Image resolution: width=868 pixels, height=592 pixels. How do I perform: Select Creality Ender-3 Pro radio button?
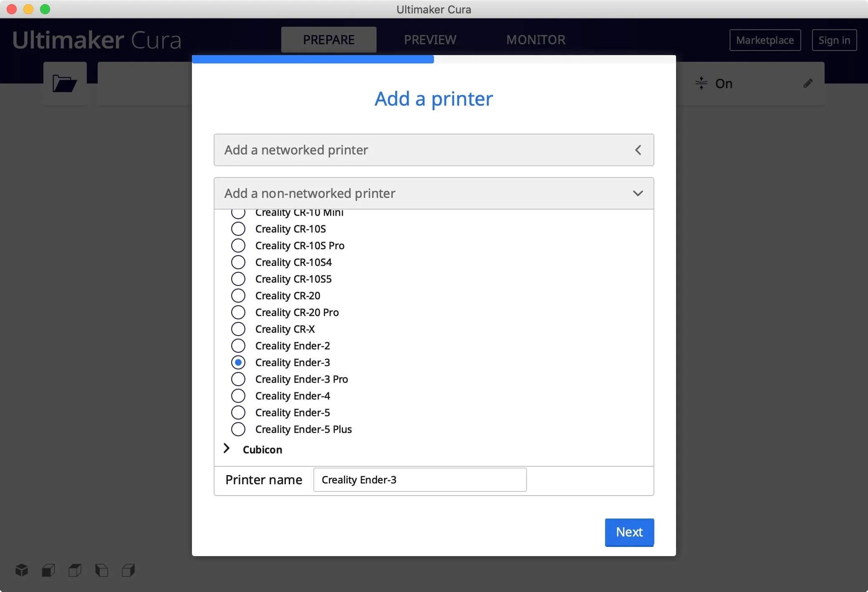click(x=238, y=379)
